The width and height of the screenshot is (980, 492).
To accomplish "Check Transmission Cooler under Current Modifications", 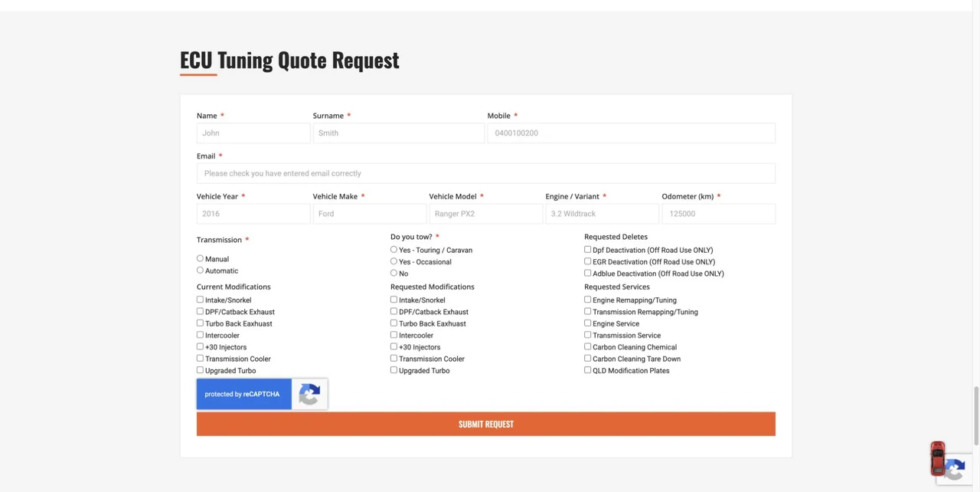I will [x=200, y=358].
